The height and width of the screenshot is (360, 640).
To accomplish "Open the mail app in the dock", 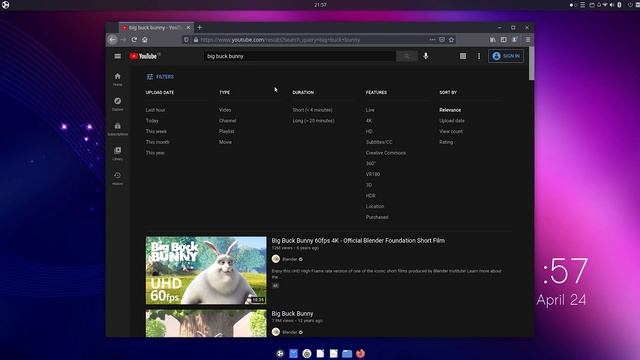I will 293,353.
